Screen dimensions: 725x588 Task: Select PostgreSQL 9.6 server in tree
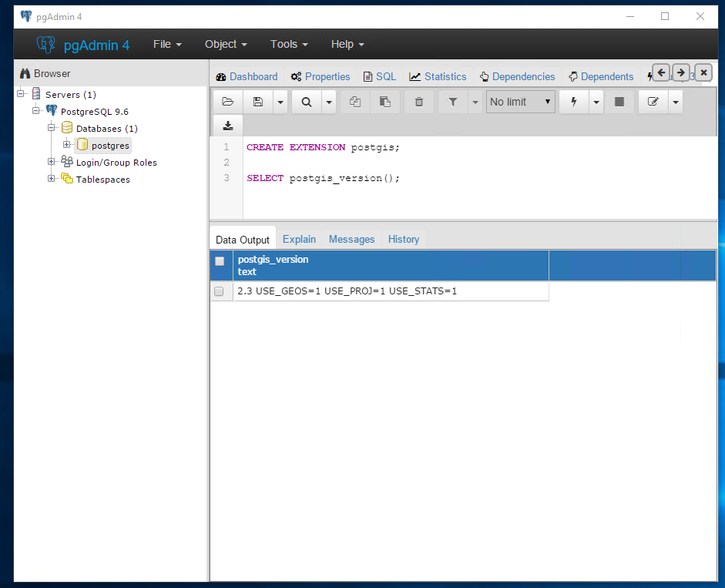point(94,112)
